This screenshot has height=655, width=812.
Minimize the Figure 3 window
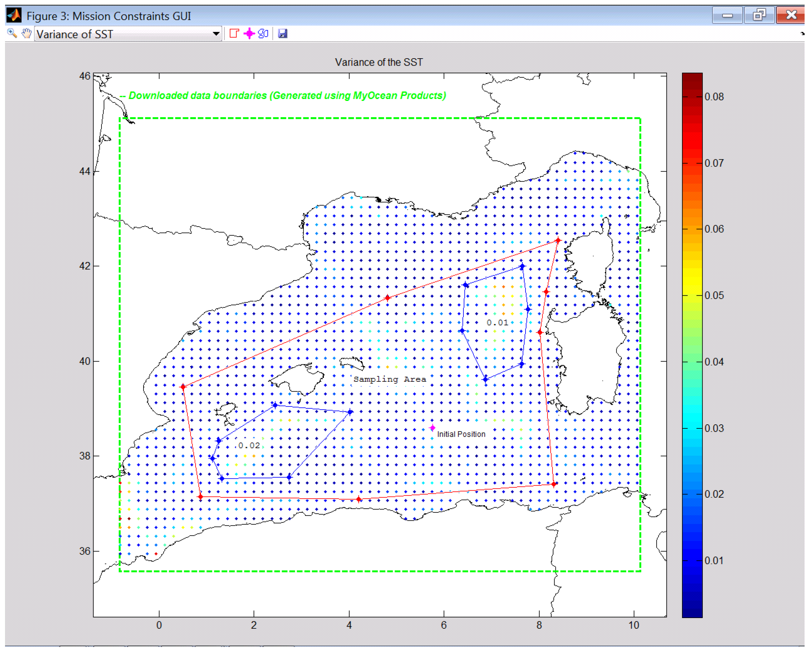(x=727, y=15)
